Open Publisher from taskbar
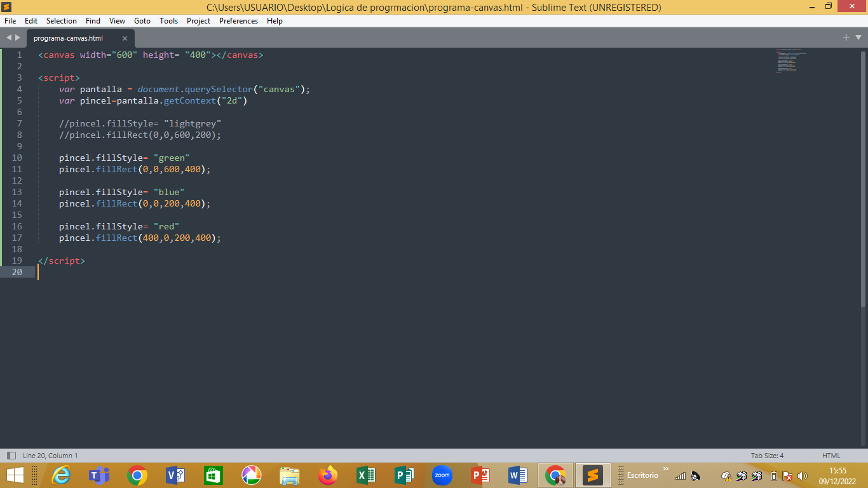The width and height of the screenshot is (868, 488). point(403,475)
